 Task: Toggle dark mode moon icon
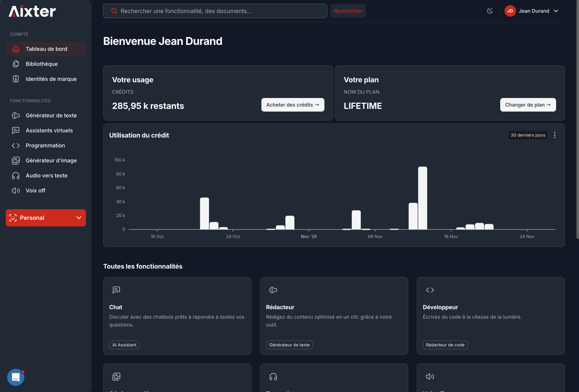pos(490,11)
